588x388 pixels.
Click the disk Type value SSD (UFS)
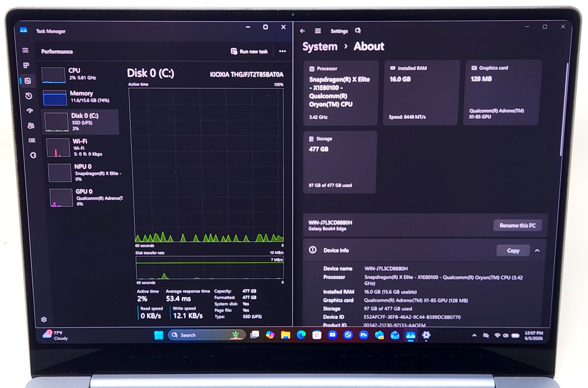coord(252,316)
